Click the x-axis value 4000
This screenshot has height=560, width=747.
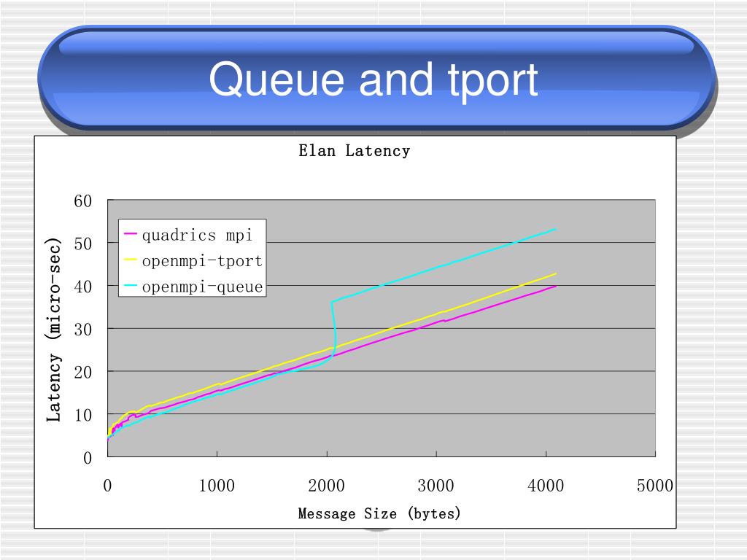(546, 486)
